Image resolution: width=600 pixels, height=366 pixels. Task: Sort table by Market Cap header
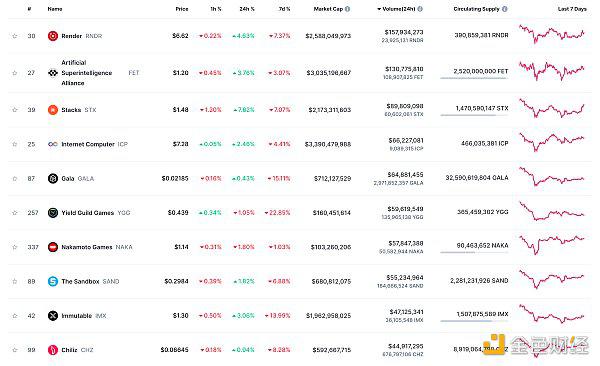(328, 9)
